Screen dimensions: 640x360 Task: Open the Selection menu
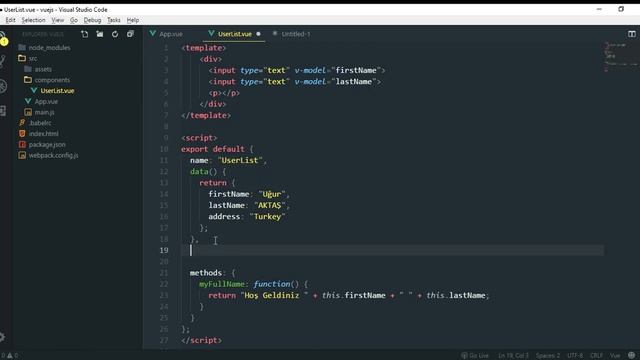tap(33, 20)
